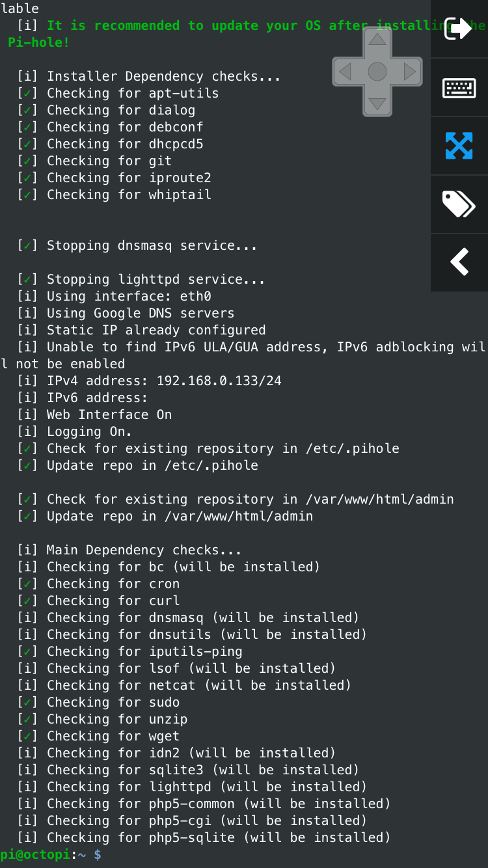The width and height of the screenshot is (488, 868).
Task: Click the 'Web Interface On' line
Action: tap(109, 414)
